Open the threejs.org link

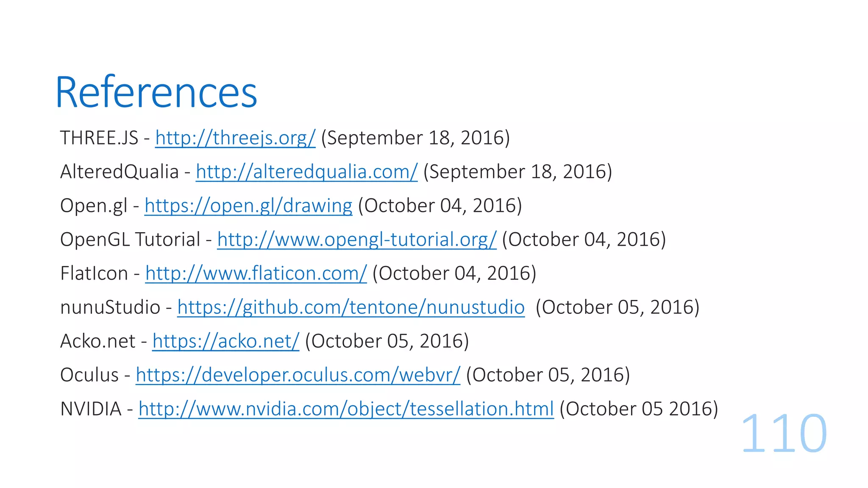[x=235, y=138]
